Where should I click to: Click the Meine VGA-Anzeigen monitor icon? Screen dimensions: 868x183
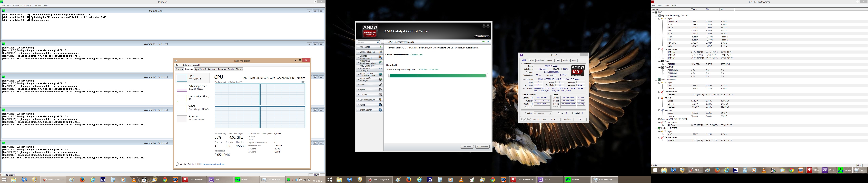pyautogui.click(x=380, y=79)
